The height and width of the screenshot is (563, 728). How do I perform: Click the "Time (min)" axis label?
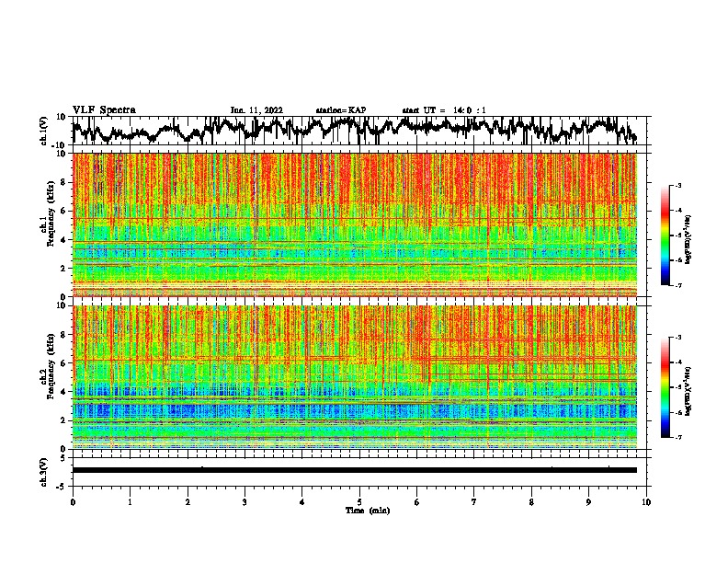(x=368, y=511)
